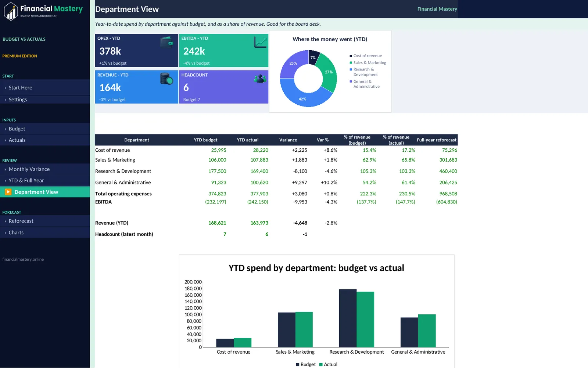Click the coins icon on Revenue card
588x368 pixels.
click(x=166, y=79)
